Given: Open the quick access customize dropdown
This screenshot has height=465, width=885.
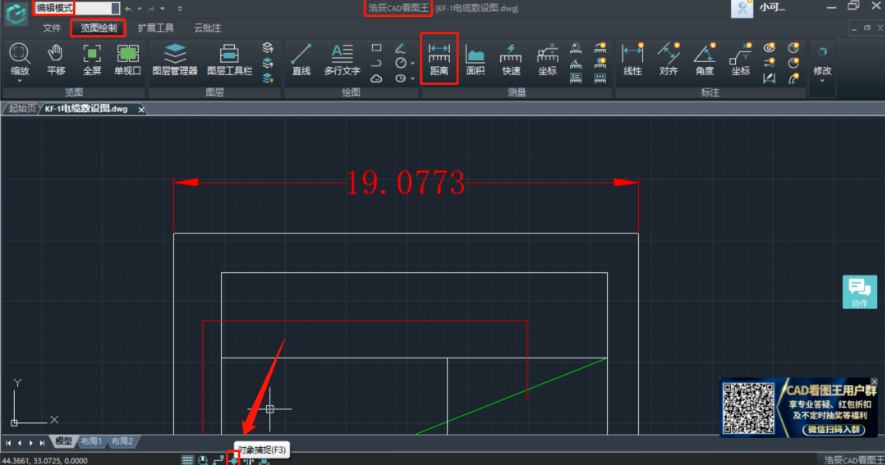Looking at the screenshot, I should 179,8.
